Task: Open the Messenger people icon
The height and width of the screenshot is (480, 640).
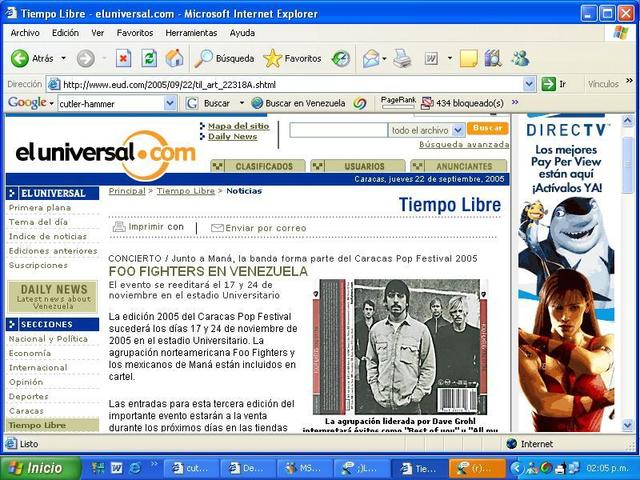Action: pyautogui.click(x=520, y=58)
